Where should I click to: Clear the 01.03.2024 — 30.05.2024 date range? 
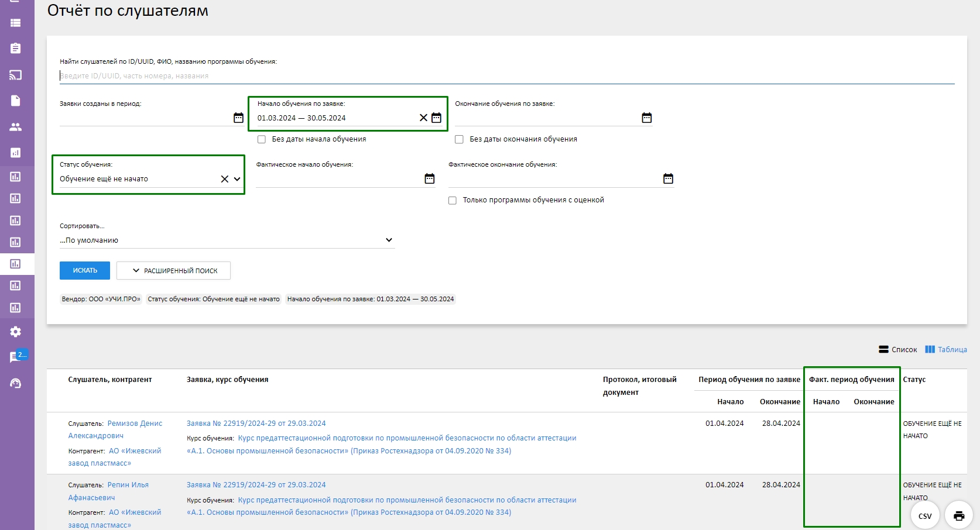click(x=423, y=118)
